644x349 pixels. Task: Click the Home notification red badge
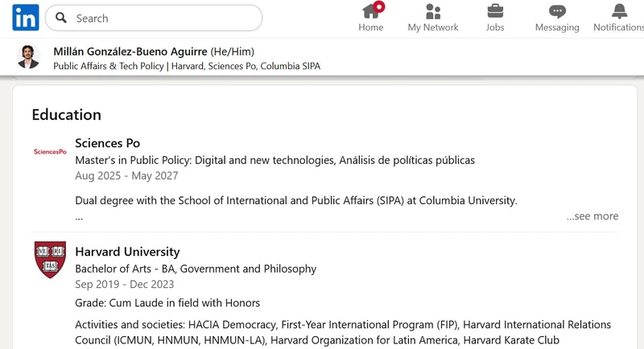(x=379, y=6)
